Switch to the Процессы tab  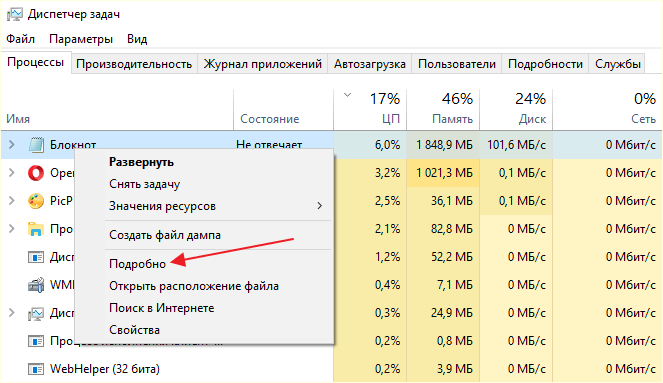(x=36, y=62)
